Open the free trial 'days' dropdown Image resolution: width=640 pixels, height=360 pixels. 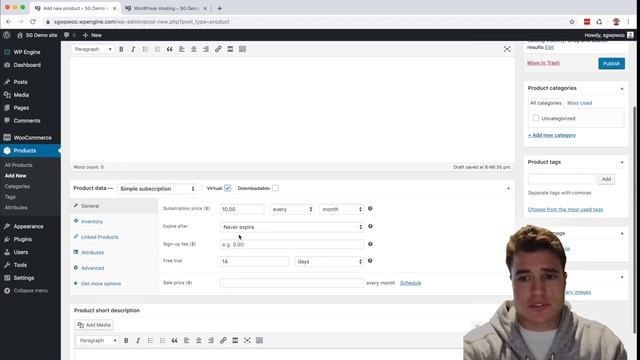point(329,261)
